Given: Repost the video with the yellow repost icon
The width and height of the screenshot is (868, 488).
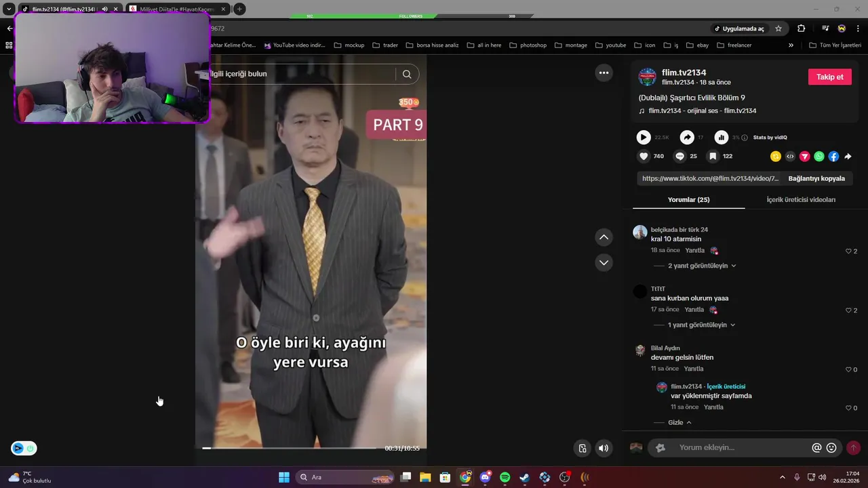Looking at the screenshot, I should coord(776,157).
